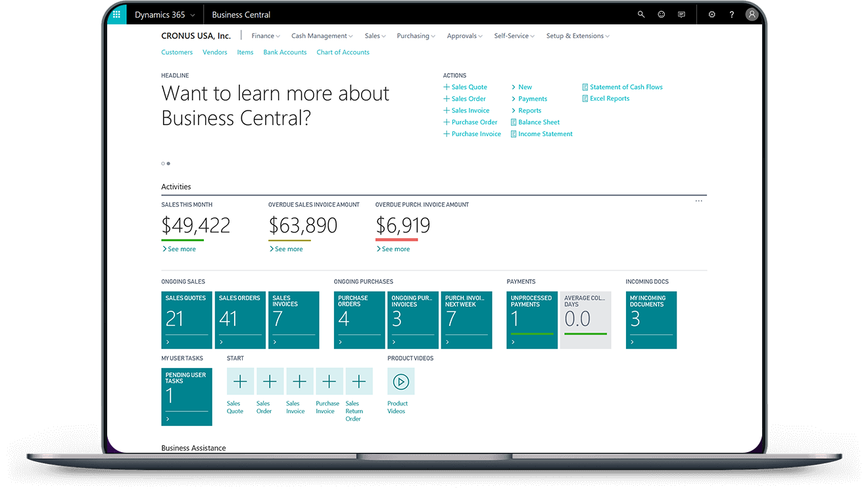Open the app launcher waffle icon
The image size is (868, 489).
point(116,14)
